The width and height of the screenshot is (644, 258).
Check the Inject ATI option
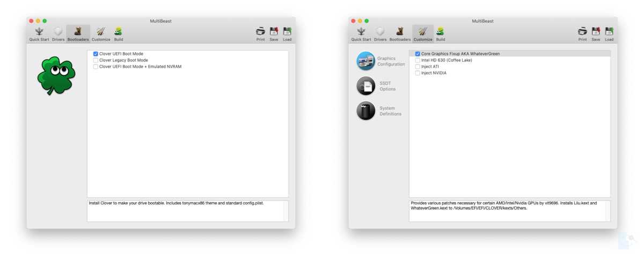pos(418,67)
